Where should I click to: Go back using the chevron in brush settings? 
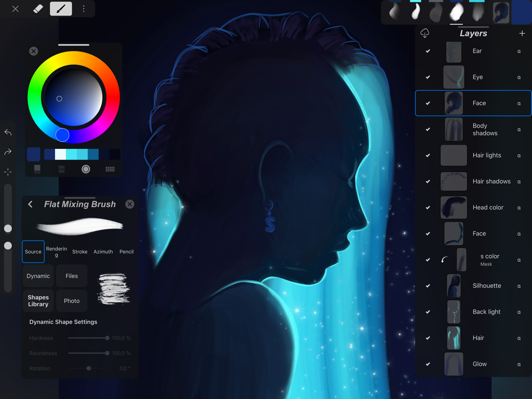pos(30,204)
